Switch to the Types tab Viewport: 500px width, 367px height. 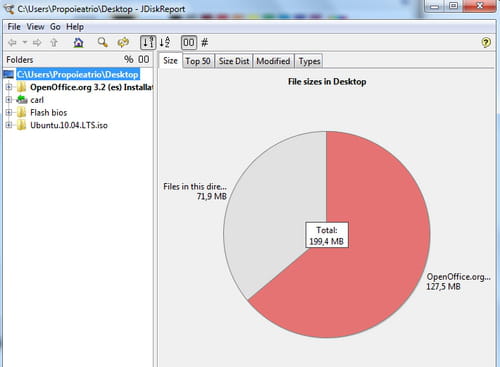[x=309, y=61]
